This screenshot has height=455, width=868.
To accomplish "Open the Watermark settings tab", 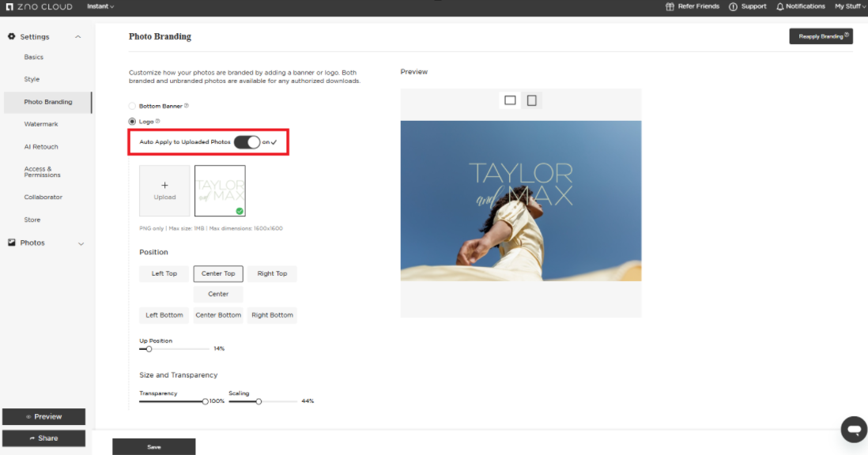I will (x=41, y=124).
